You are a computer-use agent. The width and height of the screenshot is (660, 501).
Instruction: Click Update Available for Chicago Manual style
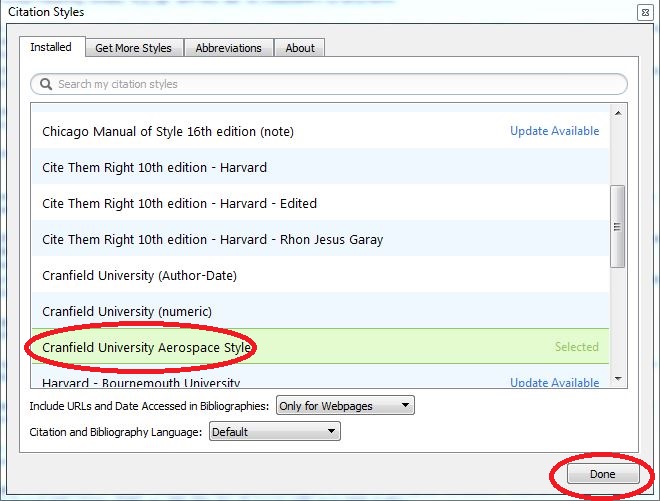554,131
